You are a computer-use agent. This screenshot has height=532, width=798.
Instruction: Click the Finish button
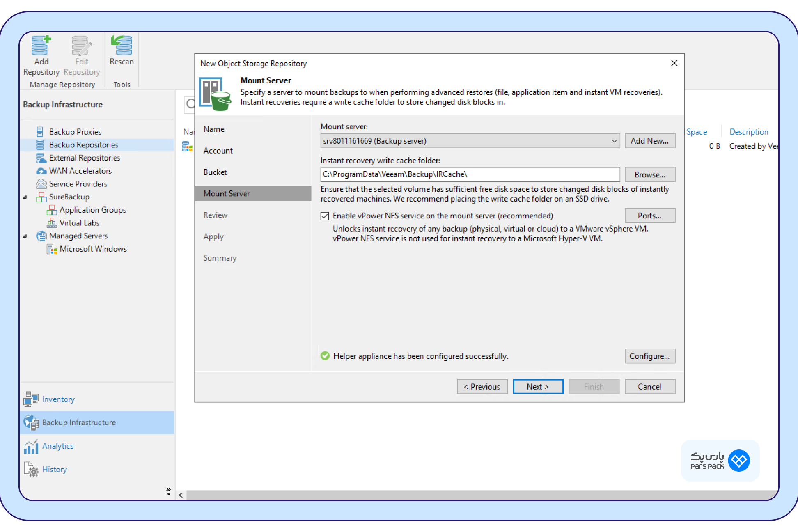[x=594, y=387]
